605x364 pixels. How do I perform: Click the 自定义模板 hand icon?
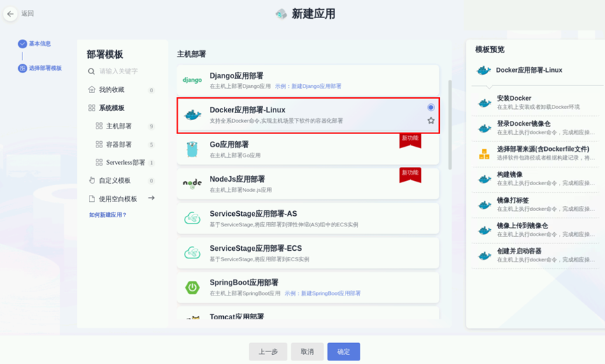[x=92, y=180]
